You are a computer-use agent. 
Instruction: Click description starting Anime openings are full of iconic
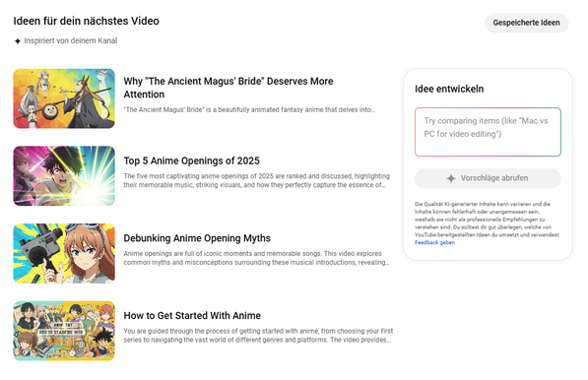[257, 258]
